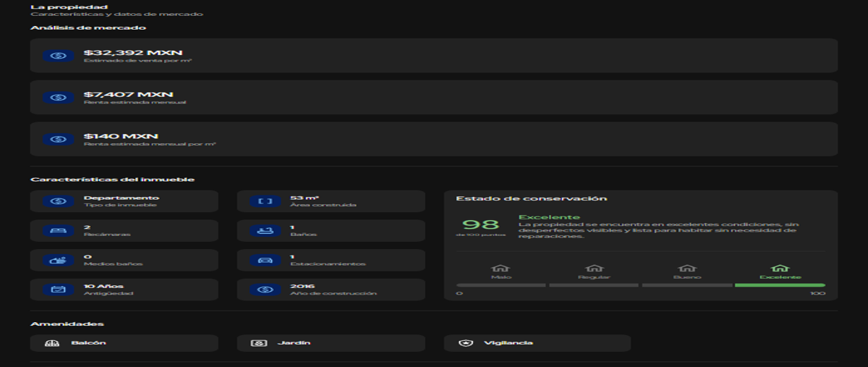The image size is (868, 367).
Task: Click the car icon for Estacionamientos
Action: tap(265, 260)
